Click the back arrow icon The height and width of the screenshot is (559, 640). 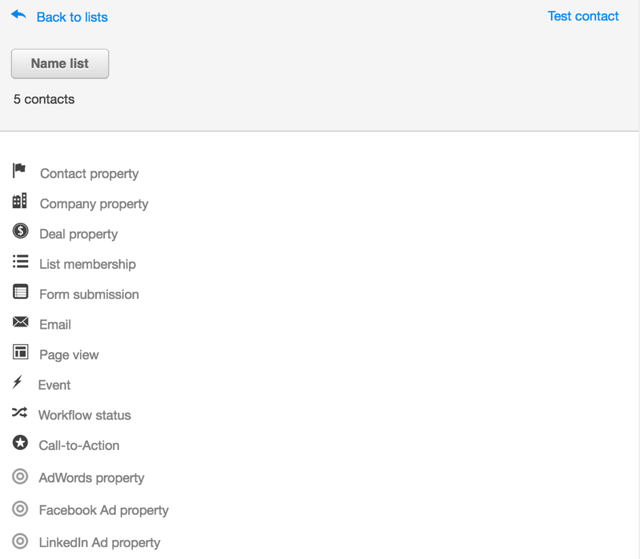coord(19,15)
